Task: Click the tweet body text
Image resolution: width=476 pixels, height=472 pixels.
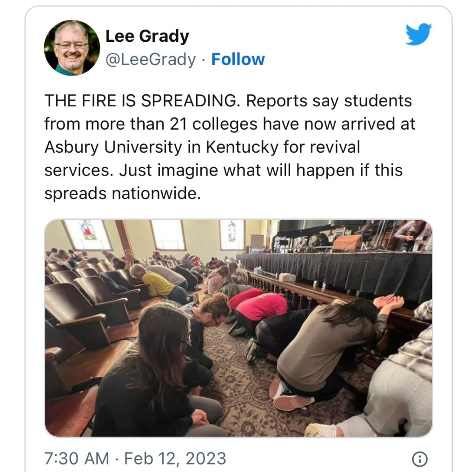Action: point(228,147)
